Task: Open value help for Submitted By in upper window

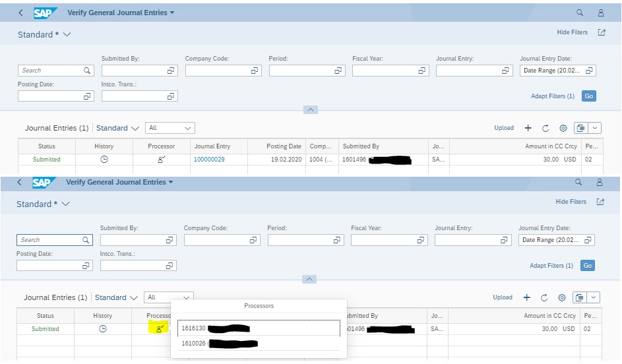Action: [x=171, y=70]
